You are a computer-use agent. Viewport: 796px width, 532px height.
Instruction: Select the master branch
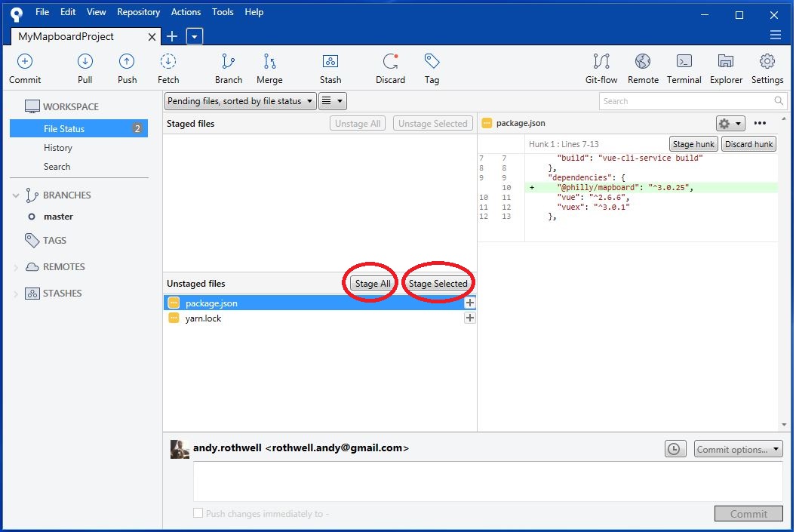58,217
